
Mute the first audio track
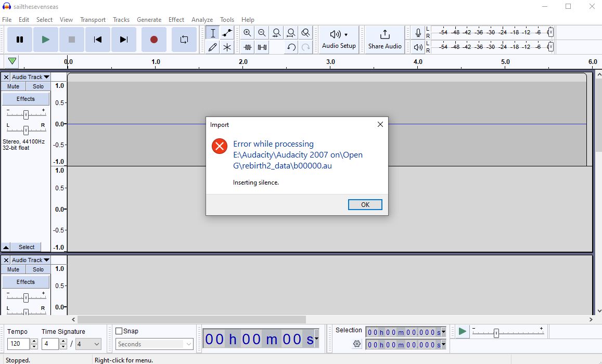[14, 86]
